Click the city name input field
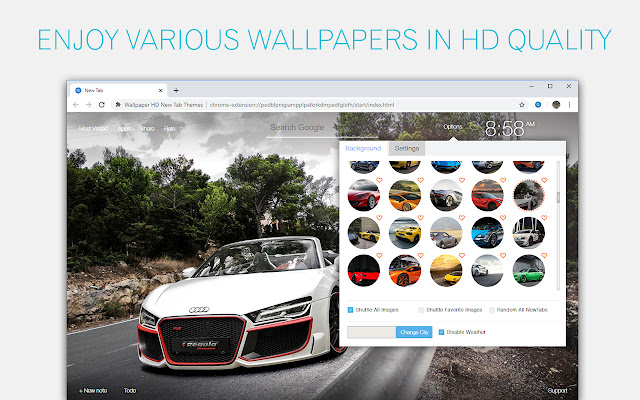 pyautogui.click(x=371, y=332)
